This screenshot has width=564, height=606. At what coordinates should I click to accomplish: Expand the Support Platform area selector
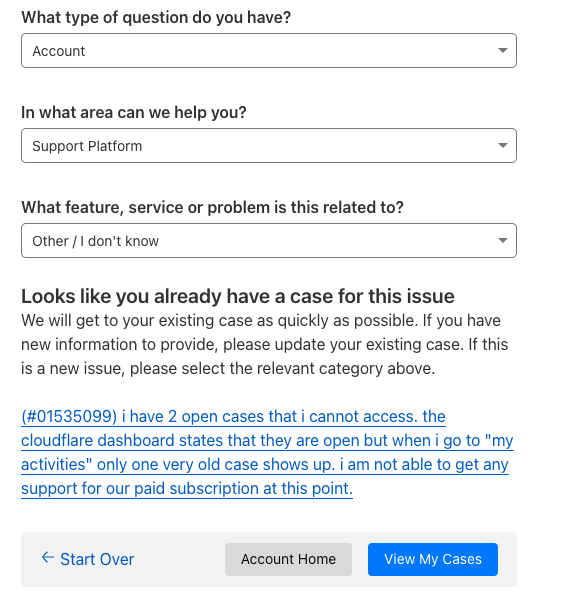269,146
